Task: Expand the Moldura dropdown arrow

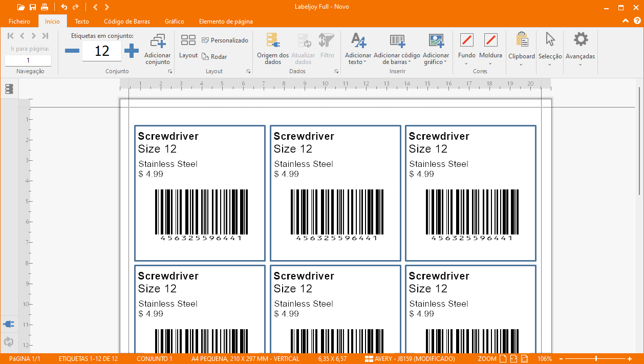Action: pyautogui.click(x=490, y=64)
